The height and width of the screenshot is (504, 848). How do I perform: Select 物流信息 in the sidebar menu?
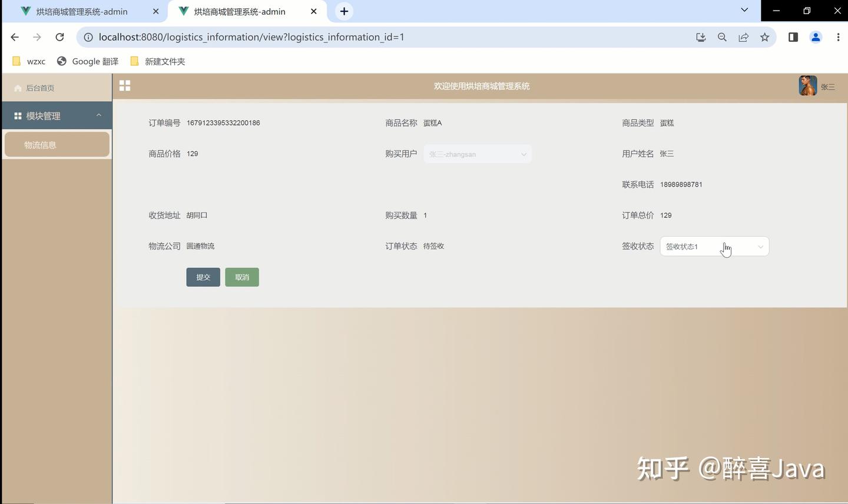40,144
